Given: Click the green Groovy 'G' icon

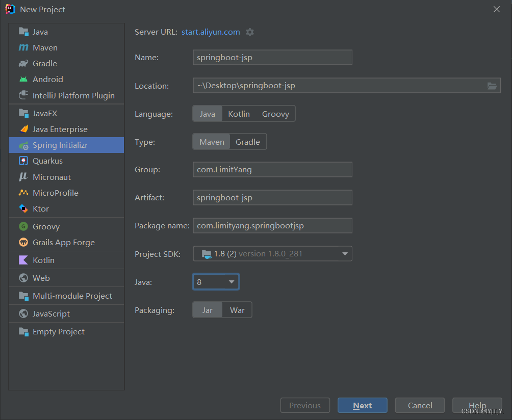Looking at the screenshot, I should [23, 226].
